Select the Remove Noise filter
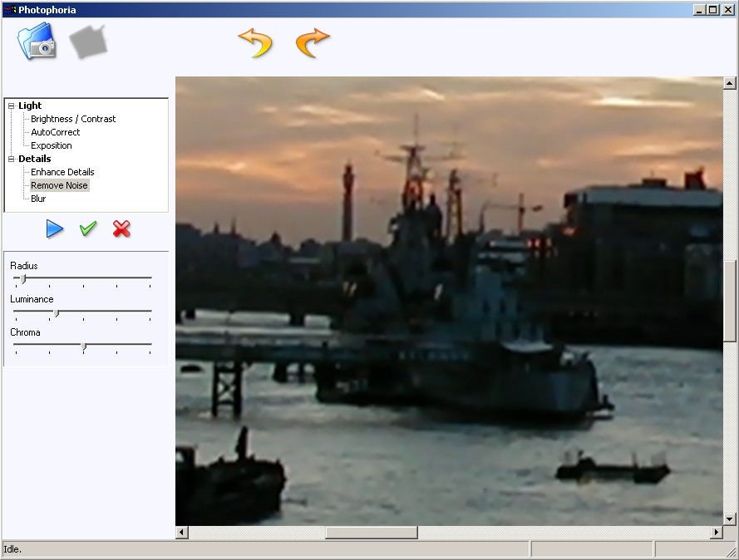The height and width of the screenshot is (560, 739). (59, 185)
